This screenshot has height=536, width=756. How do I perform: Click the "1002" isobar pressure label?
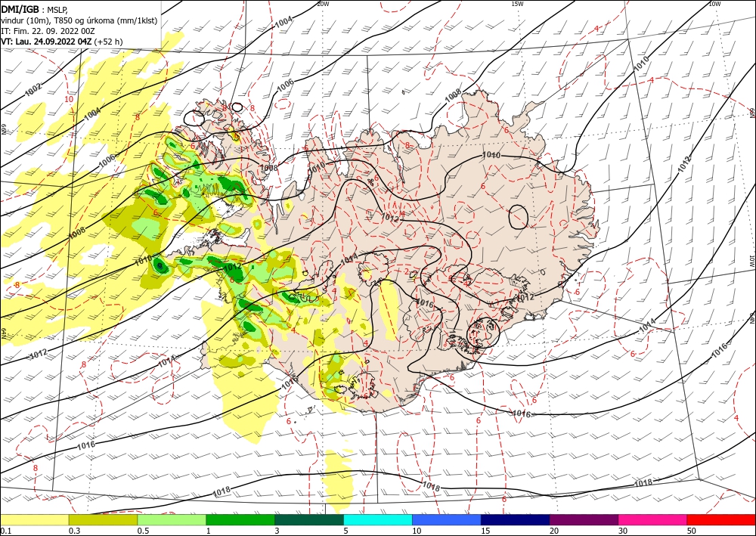(x=34, y=90)
